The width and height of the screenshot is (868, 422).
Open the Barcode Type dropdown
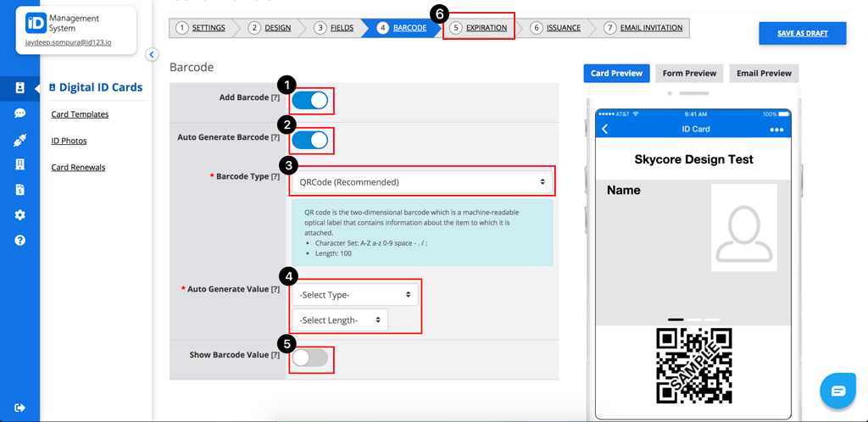422,181
